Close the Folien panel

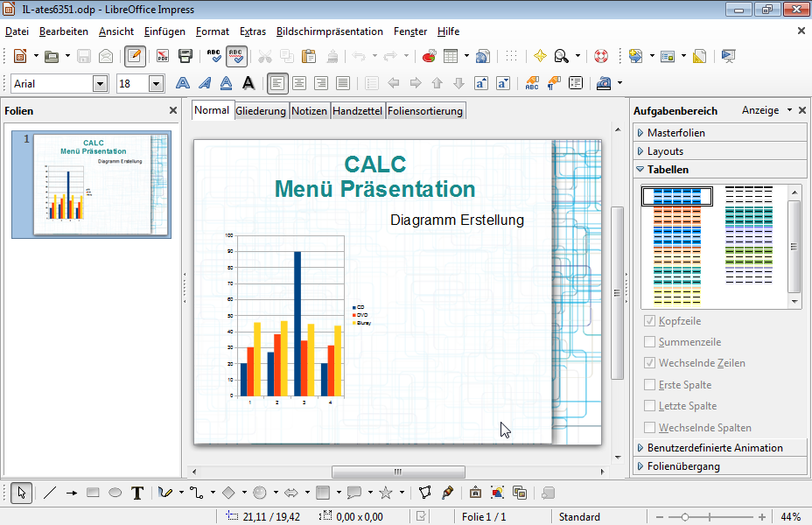pyautogui.click(x=173, y=110)
